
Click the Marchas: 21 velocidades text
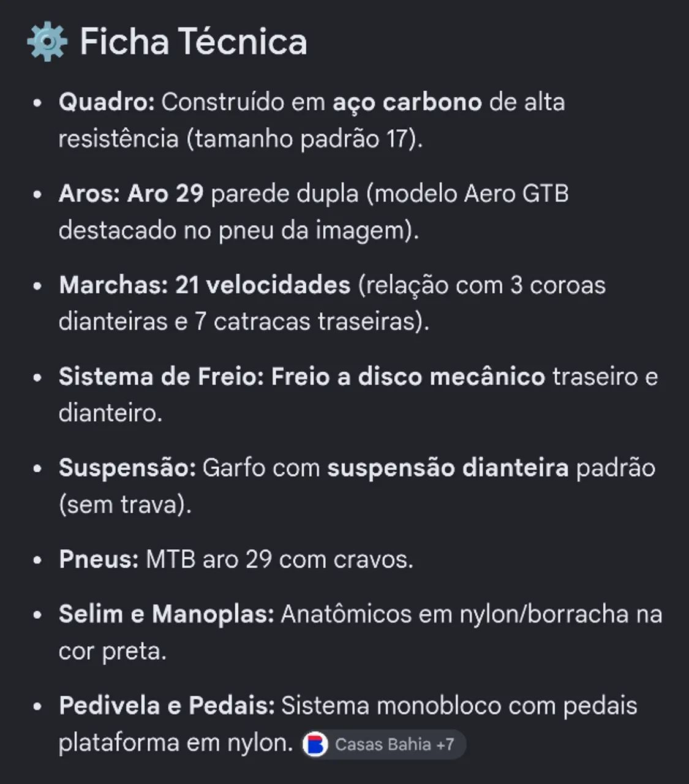tap(205, 285)
